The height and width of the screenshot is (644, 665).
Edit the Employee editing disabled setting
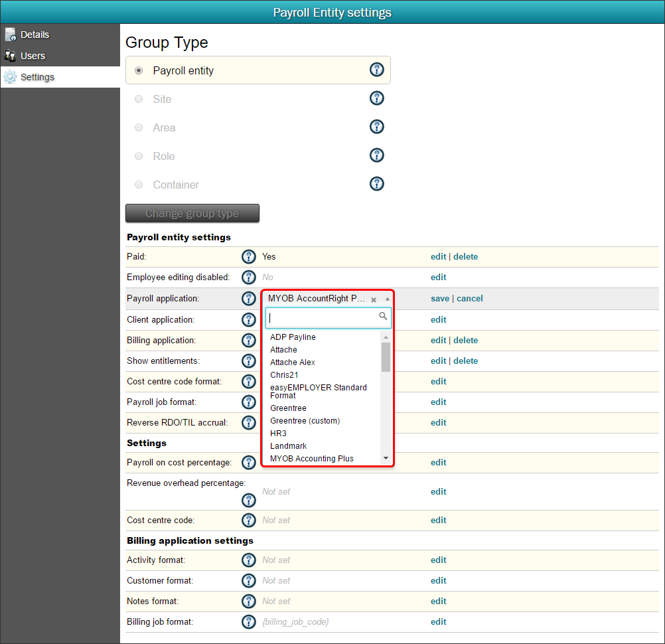coord(438,277)
